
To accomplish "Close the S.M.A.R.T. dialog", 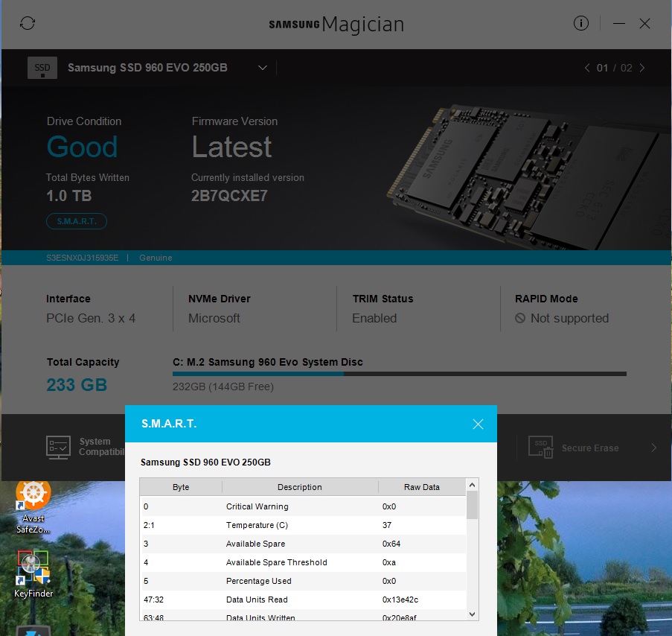I will [478, 423].
